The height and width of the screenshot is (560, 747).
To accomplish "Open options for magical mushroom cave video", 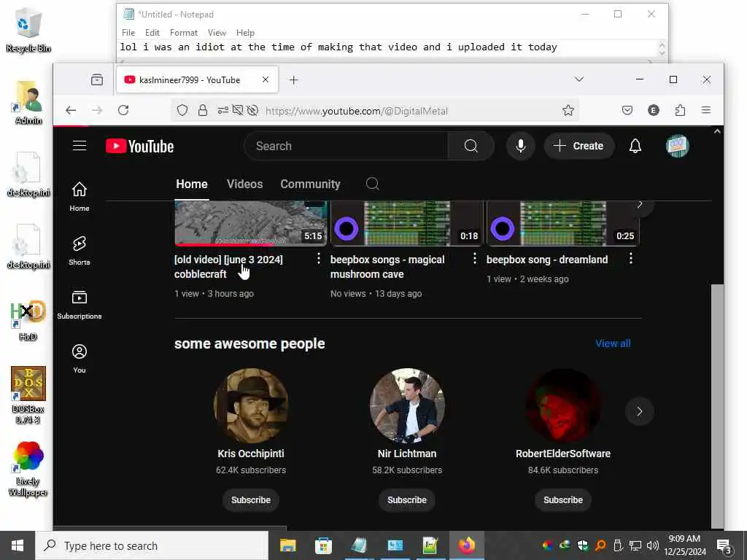I will [474, 259].
